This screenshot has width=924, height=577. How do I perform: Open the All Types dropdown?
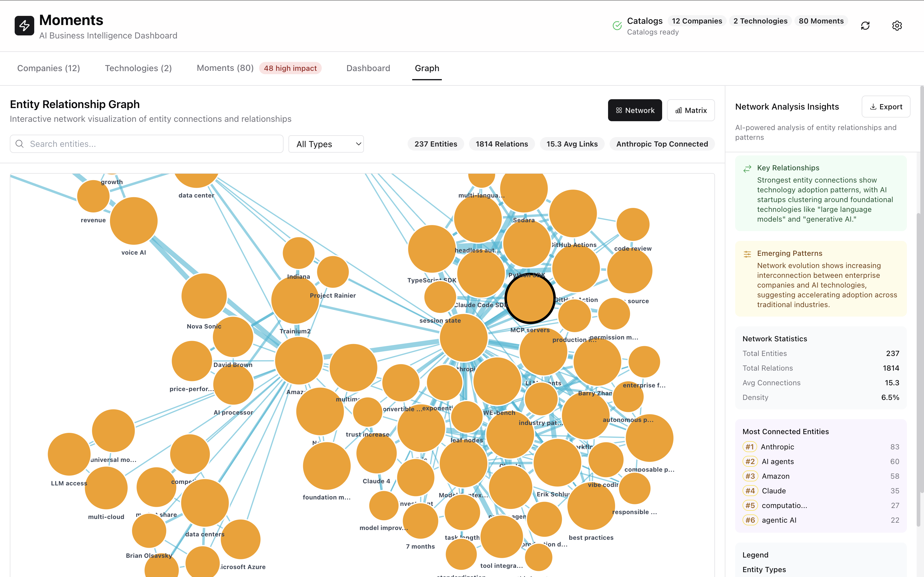[326, 144]
